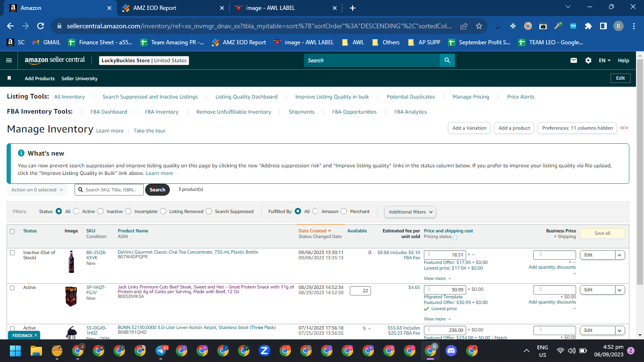The width and height of the screenshot is (644, 362).
Task: Open the Seller Central hamburger menu
Action: tap(9, 60)
